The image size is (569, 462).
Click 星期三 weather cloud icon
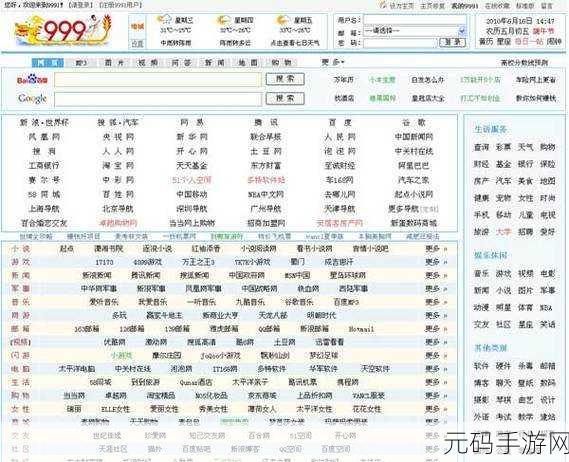pyautogui.click(x=164, y=20)
